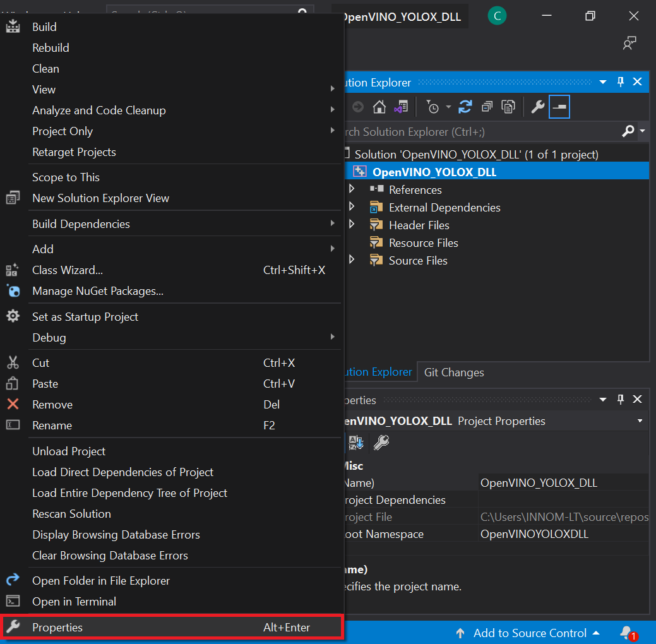Viewport: 656px width, 644px height.
Task: Click the wrench Properties icon in Solution Explorer toolbar
Action: pyautogui.click(x=537, y=107)
